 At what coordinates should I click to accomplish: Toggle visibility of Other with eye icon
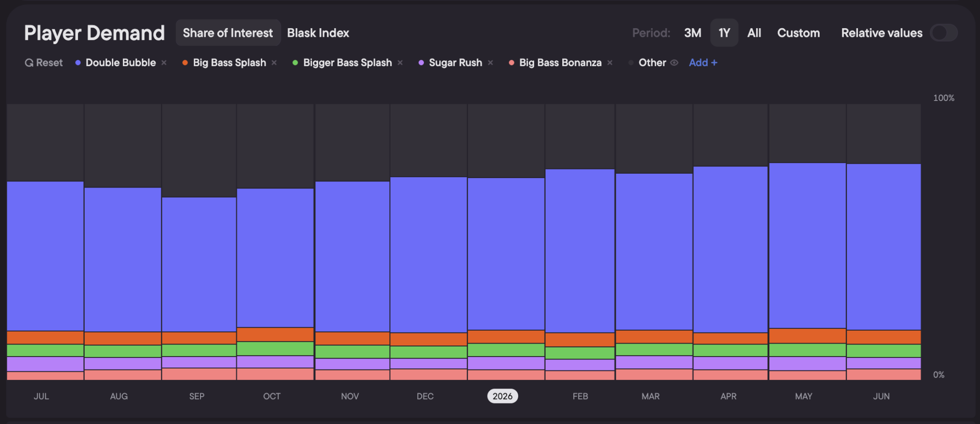click(x=674, y=63)
